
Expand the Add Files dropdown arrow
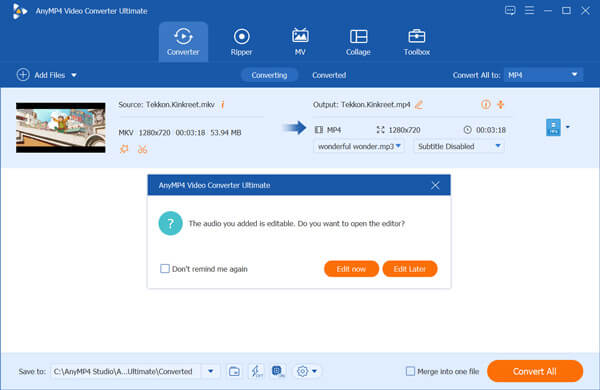click(x=74, y=75)
